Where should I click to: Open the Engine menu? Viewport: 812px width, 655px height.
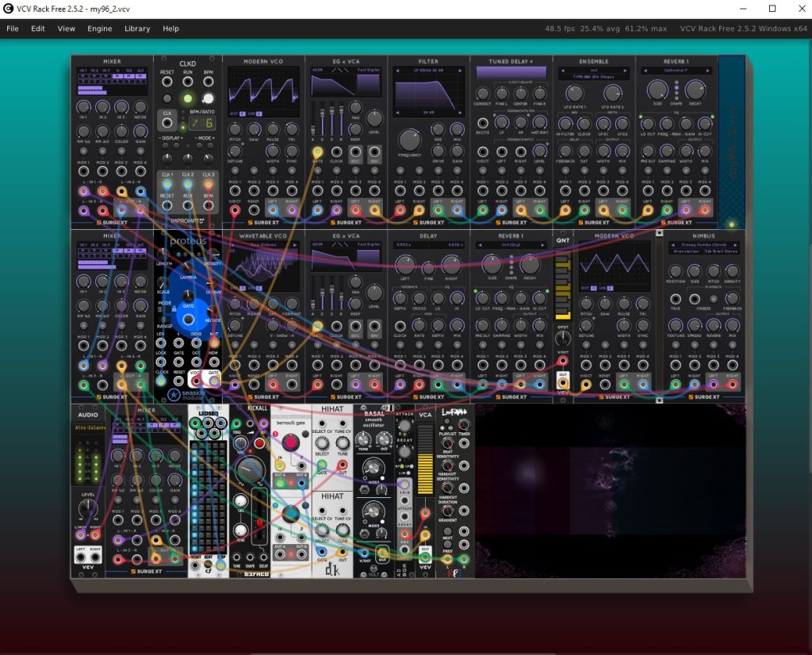[x=99, y=29]
